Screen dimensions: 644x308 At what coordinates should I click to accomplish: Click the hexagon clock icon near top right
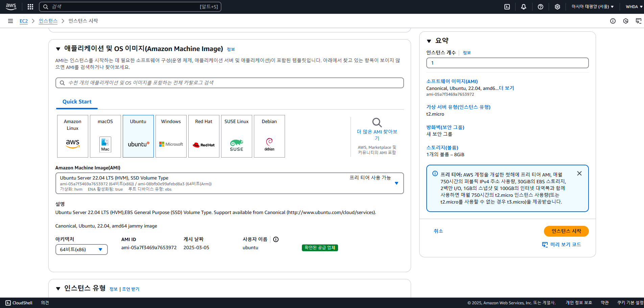626,21
